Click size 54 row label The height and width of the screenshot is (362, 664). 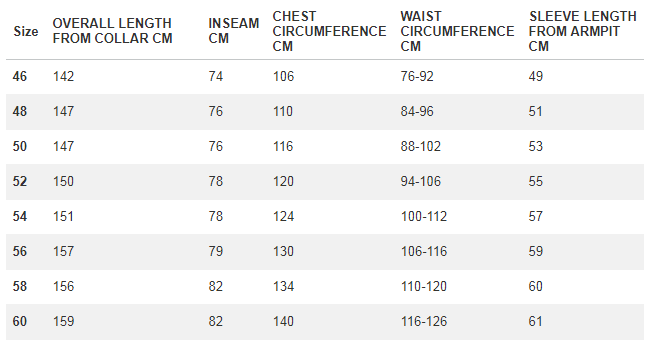pos(19,216)
